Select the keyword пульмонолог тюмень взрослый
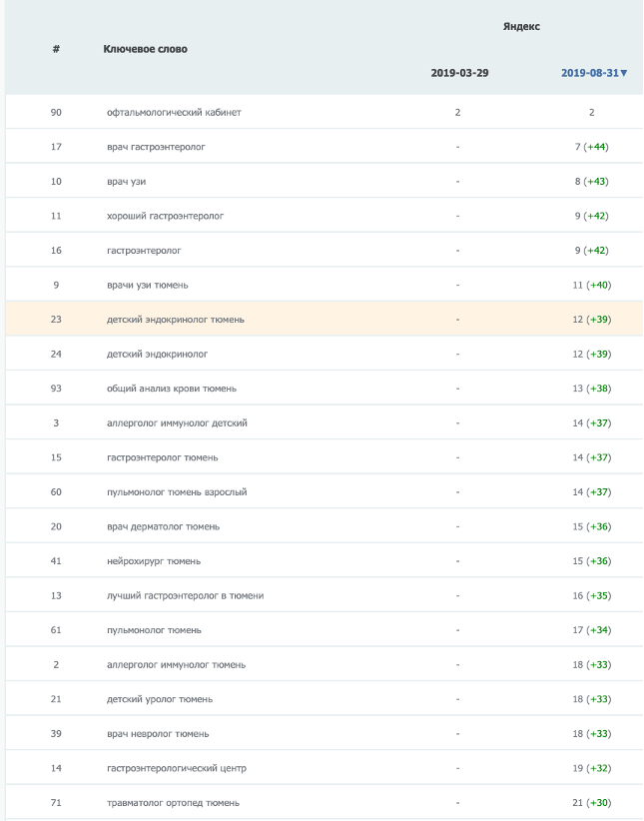The width and height of the screenshot is (644, 821). pos(176,492)
